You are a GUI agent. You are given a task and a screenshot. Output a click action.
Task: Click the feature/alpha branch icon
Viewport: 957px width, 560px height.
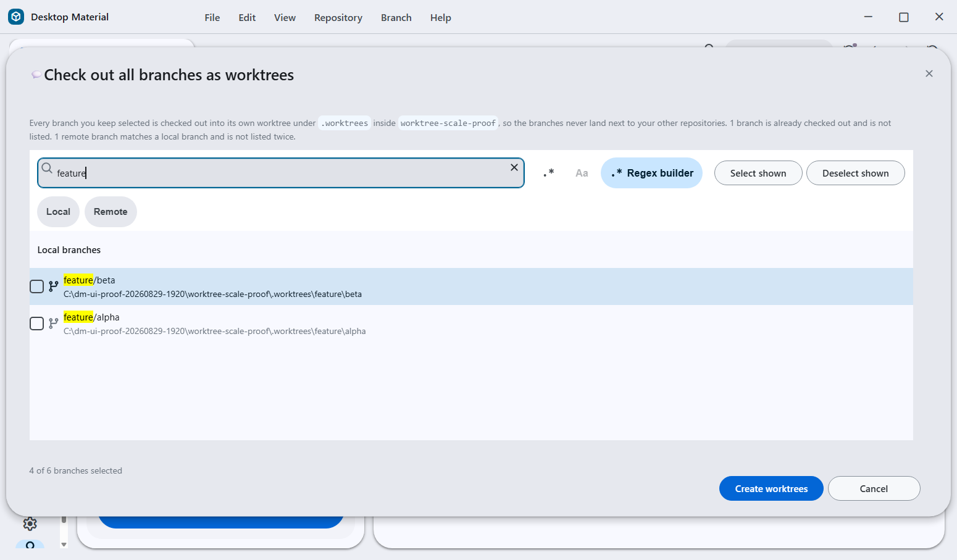[x=54, y=323]
